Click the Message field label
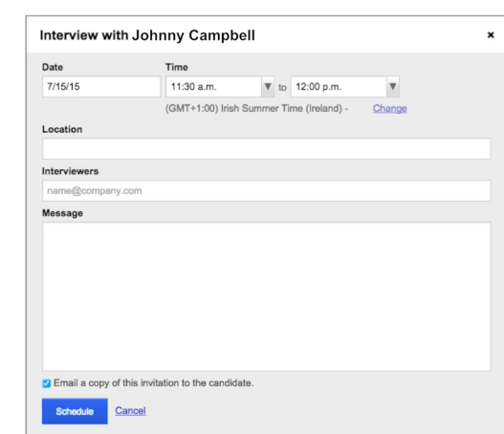 (62, 213)
